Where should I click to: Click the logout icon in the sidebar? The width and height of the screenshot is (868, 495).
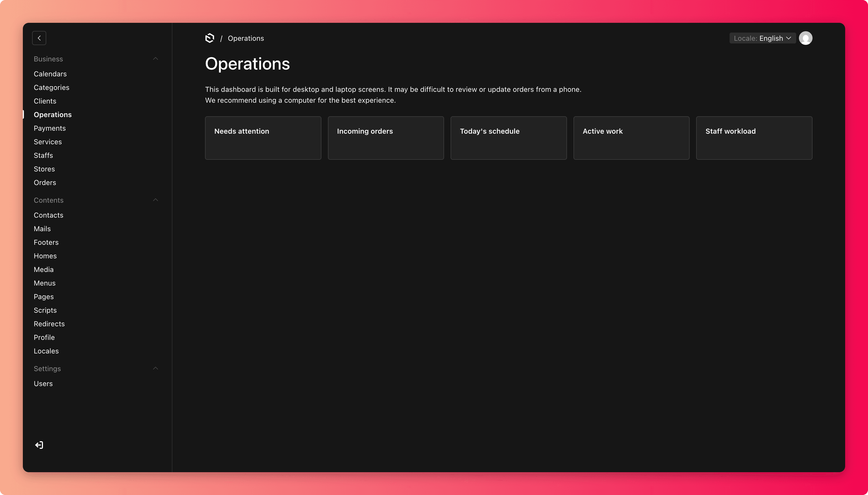39,445
